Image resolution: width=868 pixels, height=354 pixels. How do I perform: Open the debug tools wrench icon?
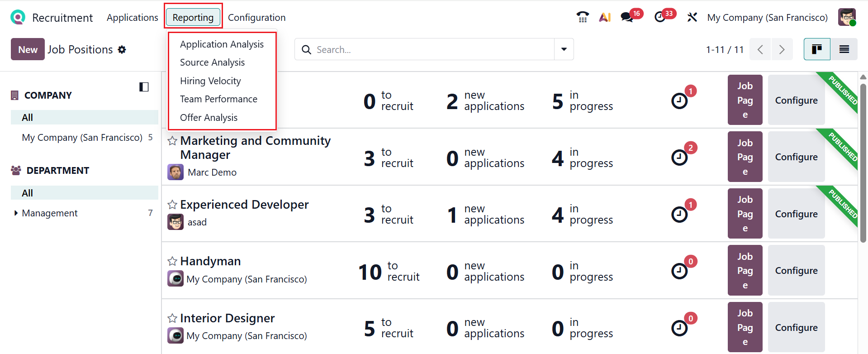(692, 17)
